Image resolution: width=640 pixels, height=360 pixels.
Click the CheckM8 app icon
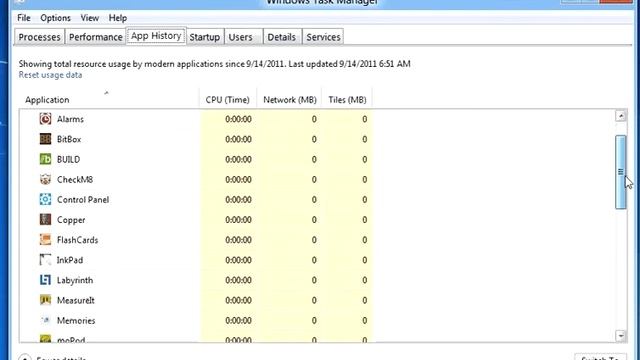coord(45,179)
